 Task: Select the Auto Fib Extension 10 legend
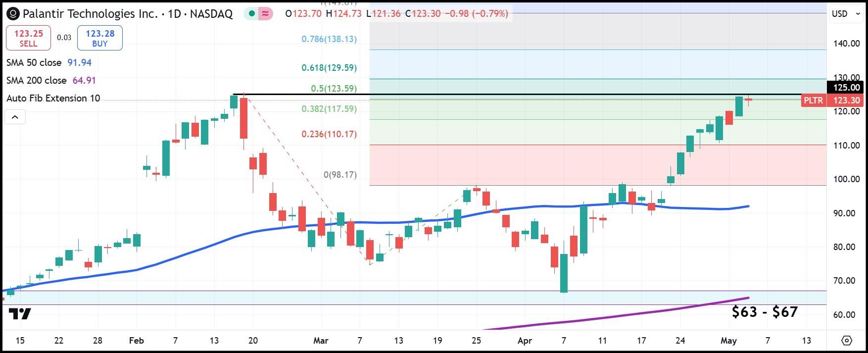[53, 98]
